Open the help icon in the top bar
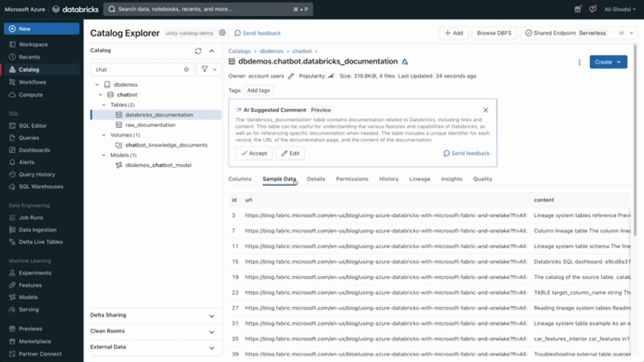The height and width of the screenshot is (362, 644). pyautogui.click(x=593, y=9)
